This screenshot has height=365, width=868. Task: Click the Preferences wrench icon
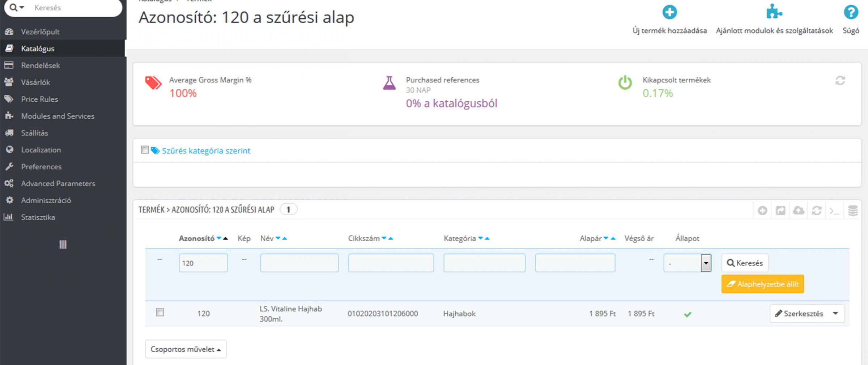(x=9, y=166)
